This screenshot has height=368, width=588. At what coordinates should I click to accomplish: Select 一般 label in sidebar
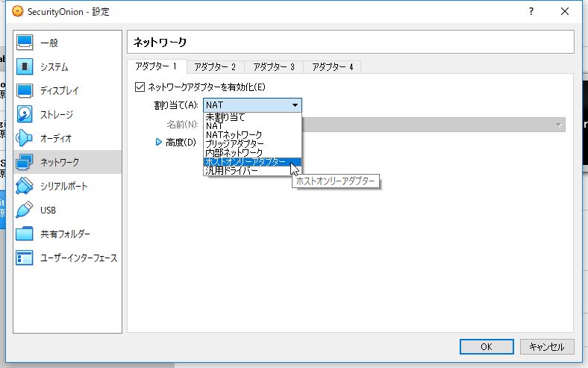(x=49, y=43)
